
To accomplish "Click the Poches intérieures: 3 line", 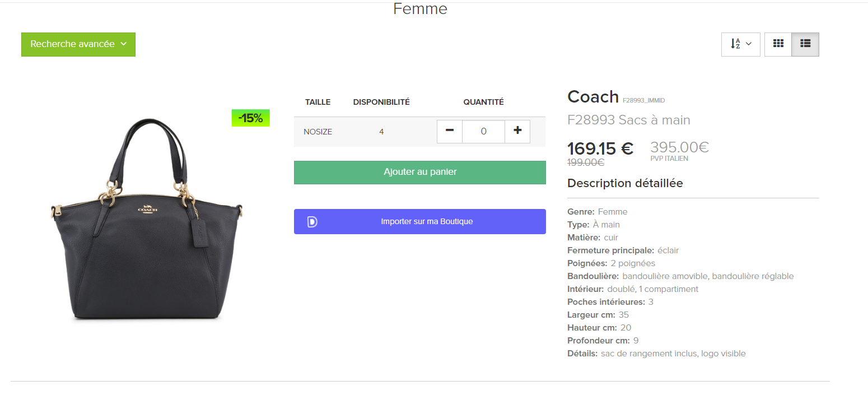I will tap(610, 302).
